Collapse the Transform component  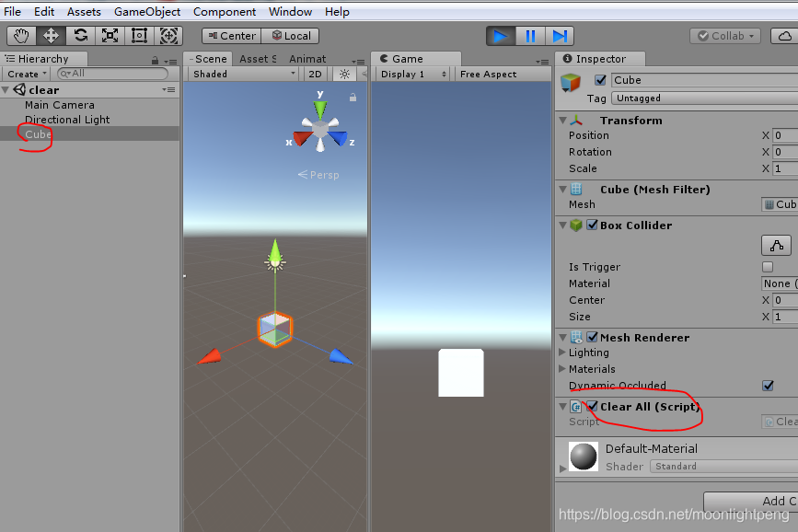pos(563,121)
